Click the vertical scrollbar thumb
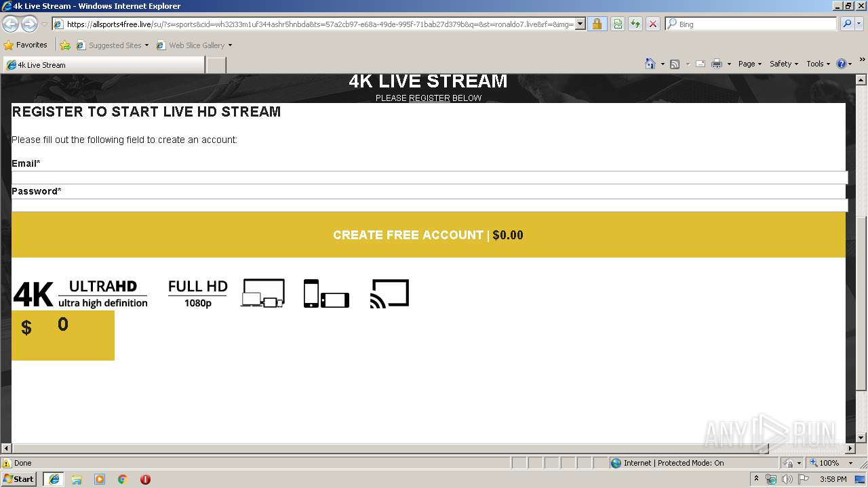 [x=861, y=304]
